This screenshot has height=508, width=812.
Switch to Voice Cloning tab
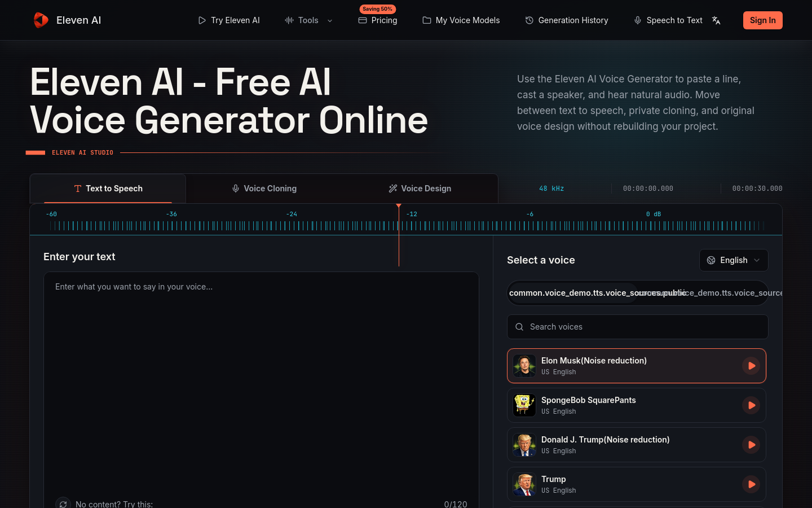tap(264, 189)
